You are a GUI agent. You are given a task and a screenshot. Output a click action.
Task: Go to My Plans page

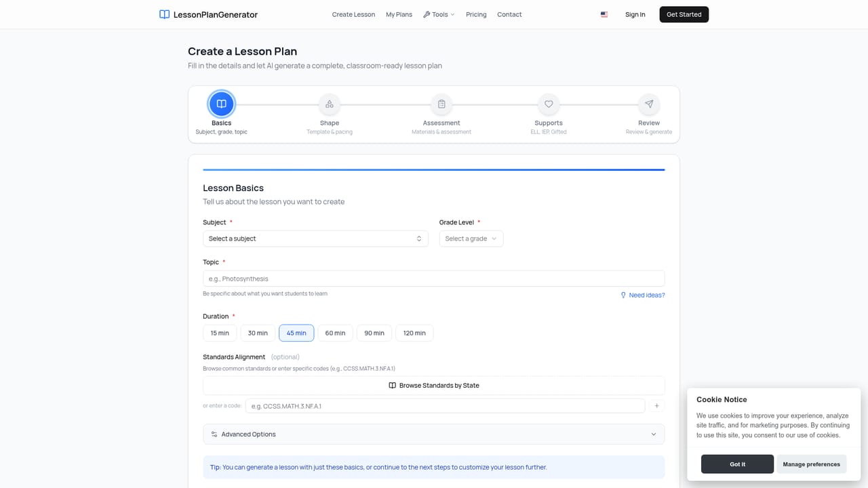pyautogui.click(x=399, y=14)
